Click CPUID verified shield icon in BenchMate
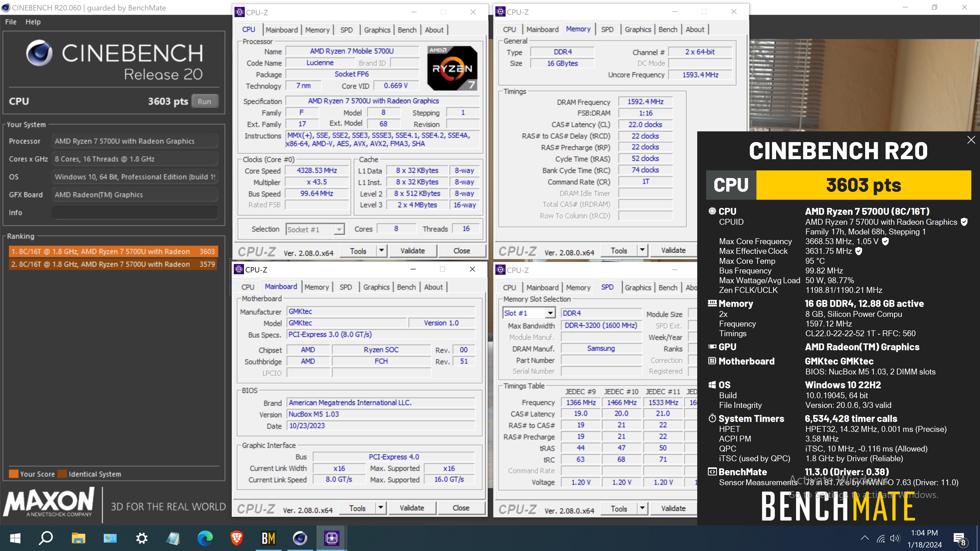980x551 pixels. (x=964, y=222)
